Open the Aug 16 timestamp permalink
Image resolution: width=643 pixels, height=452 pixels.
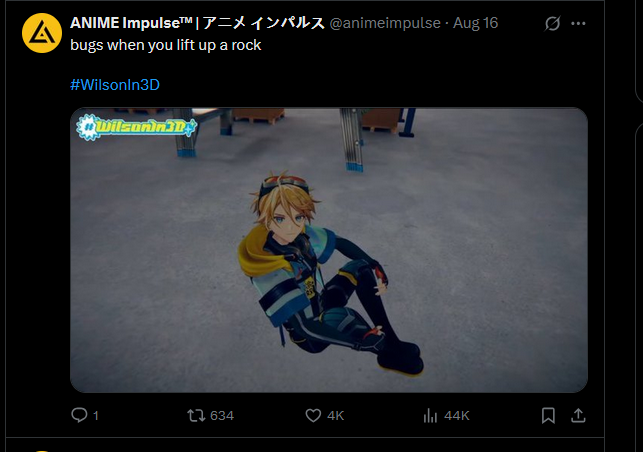[x=475, y=23]
